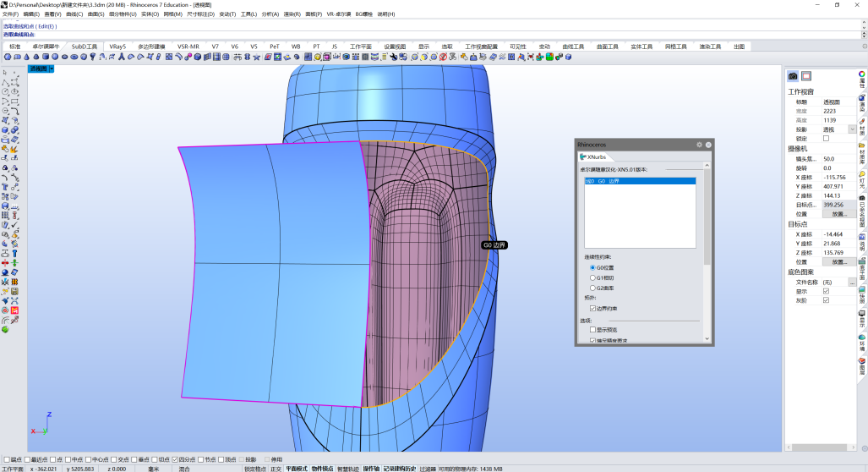868x472 pixels.
Task: Open XNurbs dialog gear settings
Action: (699, 145)
